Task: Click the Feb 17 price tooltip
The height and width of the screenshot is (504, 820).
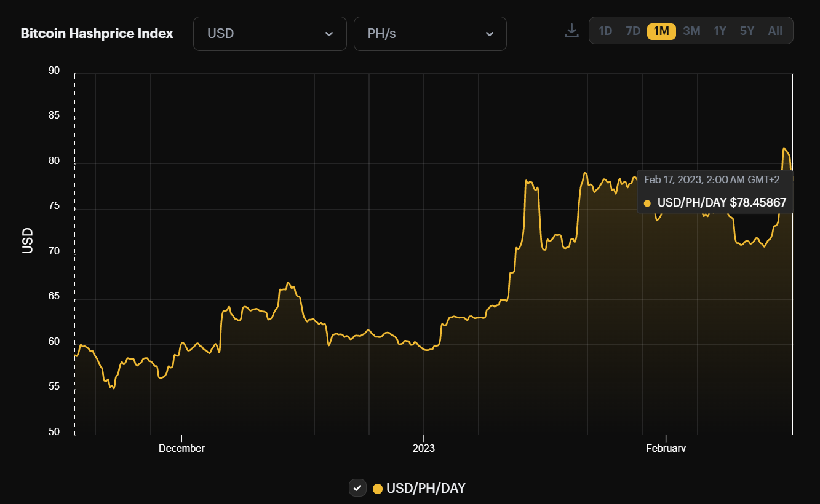Action: pyautogui.click(x=715, y=191)
